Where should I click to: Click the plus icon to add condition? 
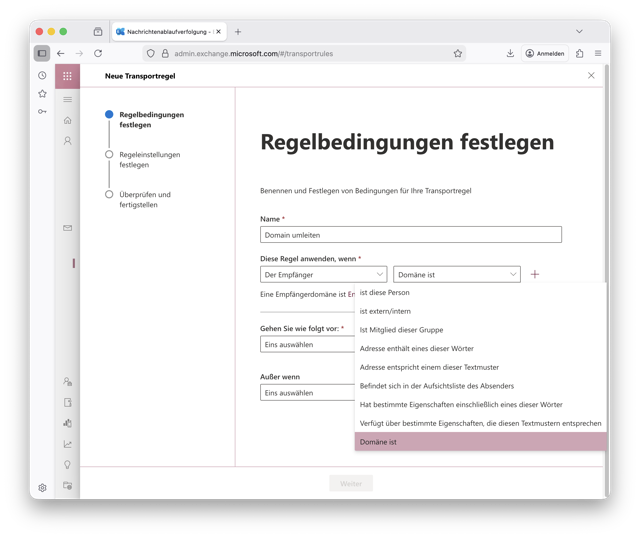click(x=535, y=274)
